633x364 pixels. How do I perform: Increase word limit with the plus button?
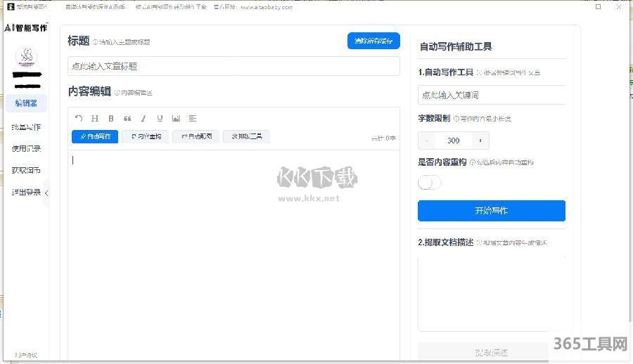(480, 141)
